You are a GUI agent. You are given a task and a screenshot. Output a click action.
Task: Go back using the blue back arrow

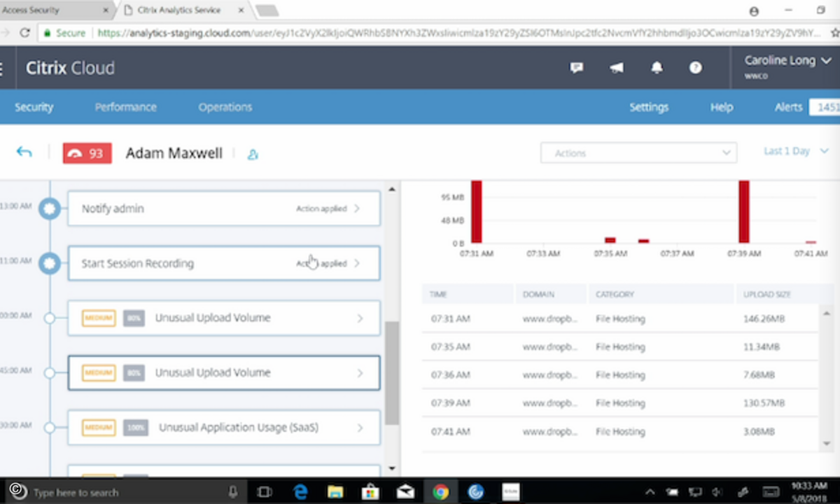tap(24, 152)
